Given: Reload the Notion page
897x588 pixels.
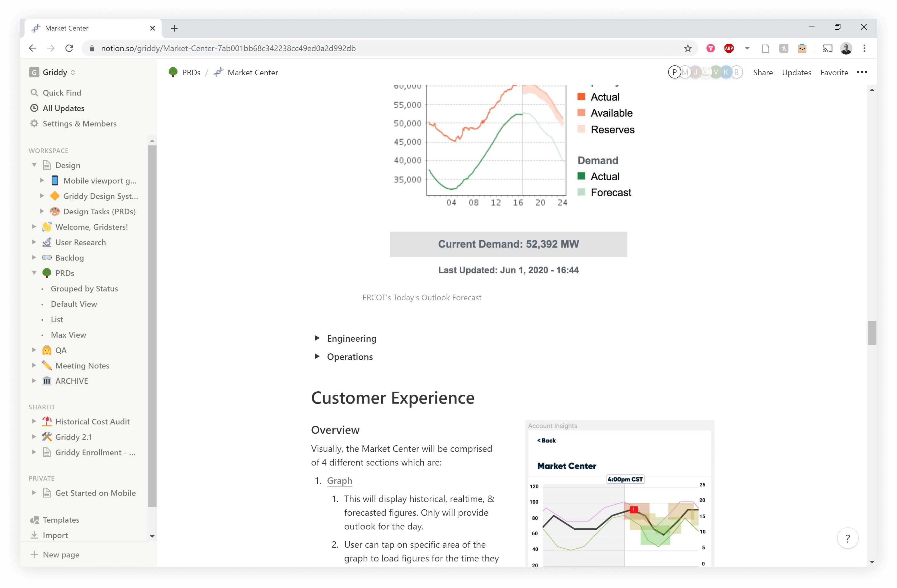Looking at the screenshot, I should point(69,48).
